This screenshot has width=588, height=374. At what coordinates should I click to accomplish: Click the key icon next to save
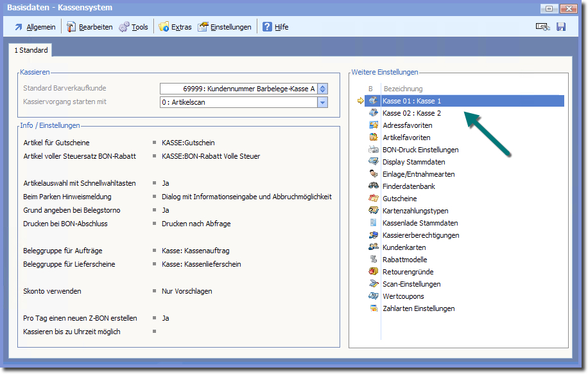pyautogui.click(x=542, y=27)
